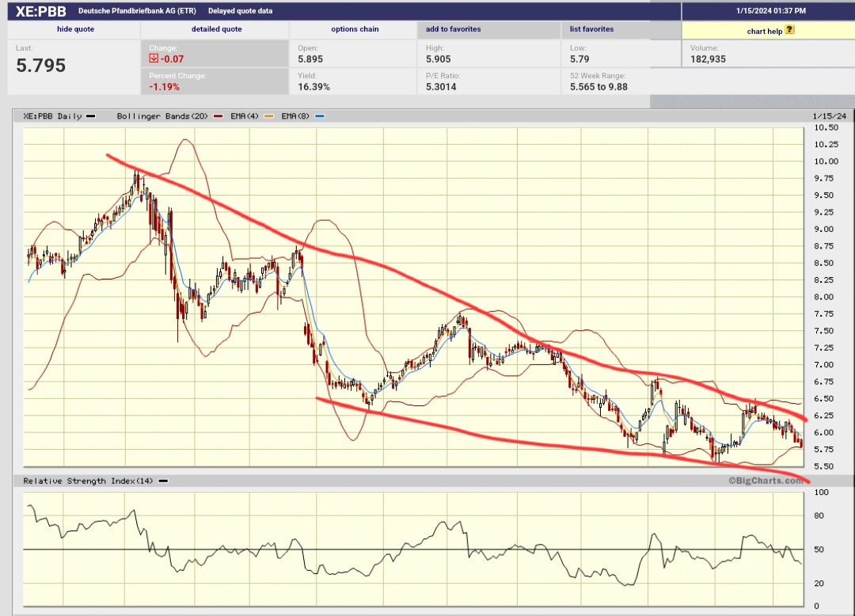Click the 'hide quote' link
The height and width of the screenshot is (616, 855).
pos(75,29)
